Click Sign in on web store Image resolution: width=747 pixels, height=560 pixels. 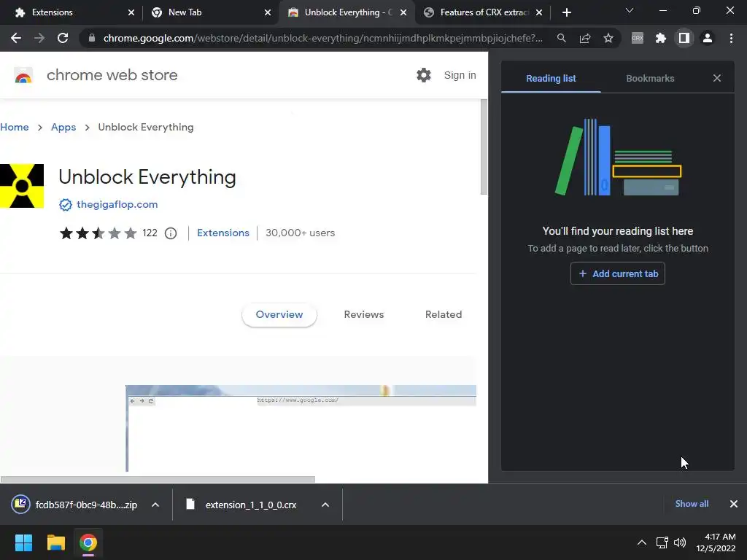pos(460,75)
